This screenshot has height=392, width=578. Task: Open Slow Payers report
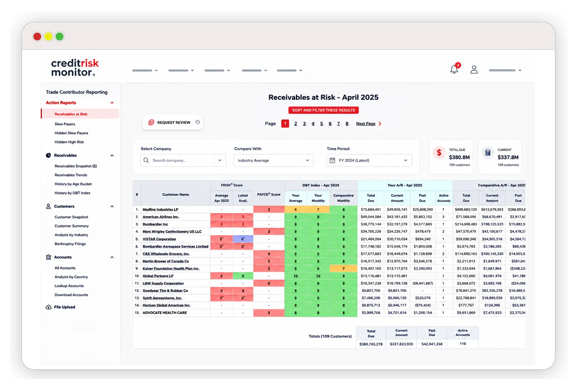tap(65, 124)
